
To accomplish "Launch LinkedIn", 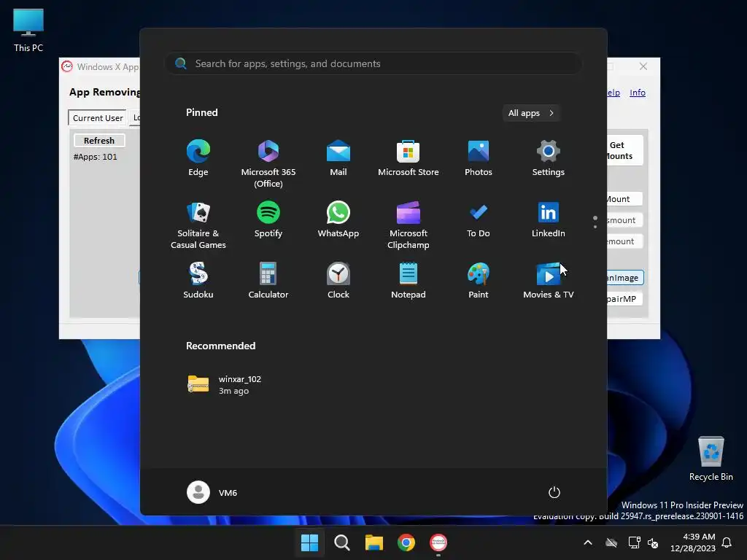I will 549,219.
